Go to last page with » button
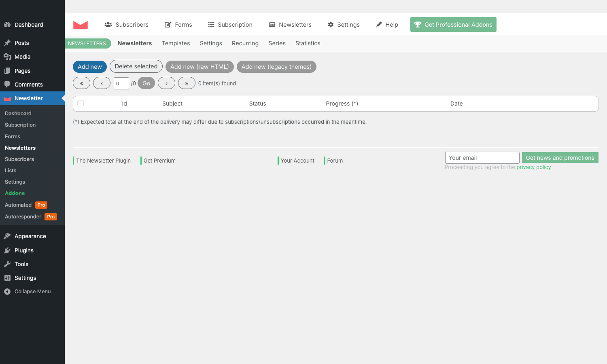Image resolution: width=607 pixels, height=364 pixels. point(187,83)
